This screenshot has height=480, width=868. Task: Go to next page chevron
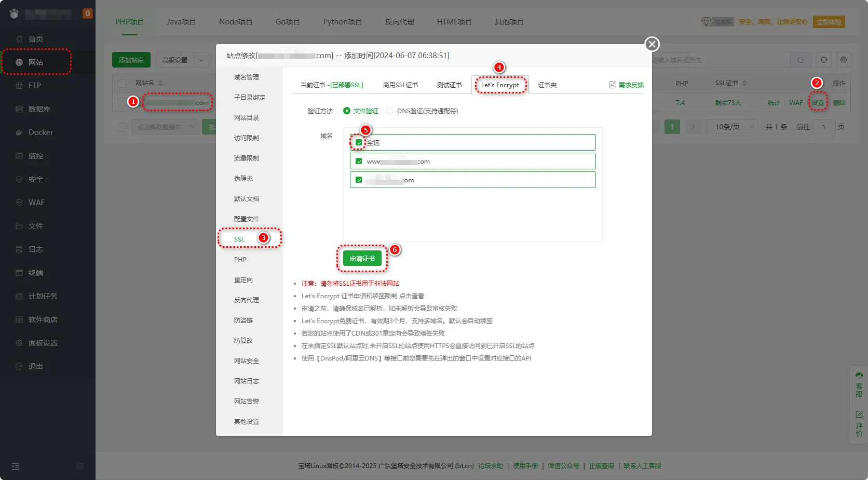tap(693, 127)
